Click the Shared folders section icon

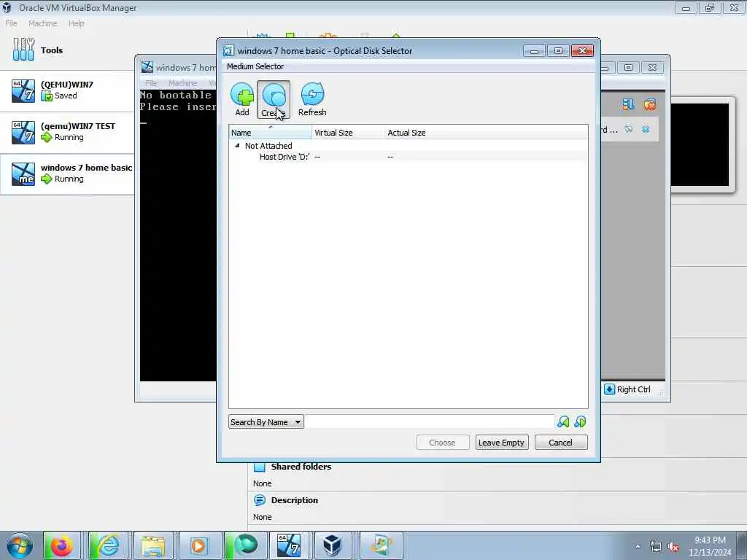(260, 467)
